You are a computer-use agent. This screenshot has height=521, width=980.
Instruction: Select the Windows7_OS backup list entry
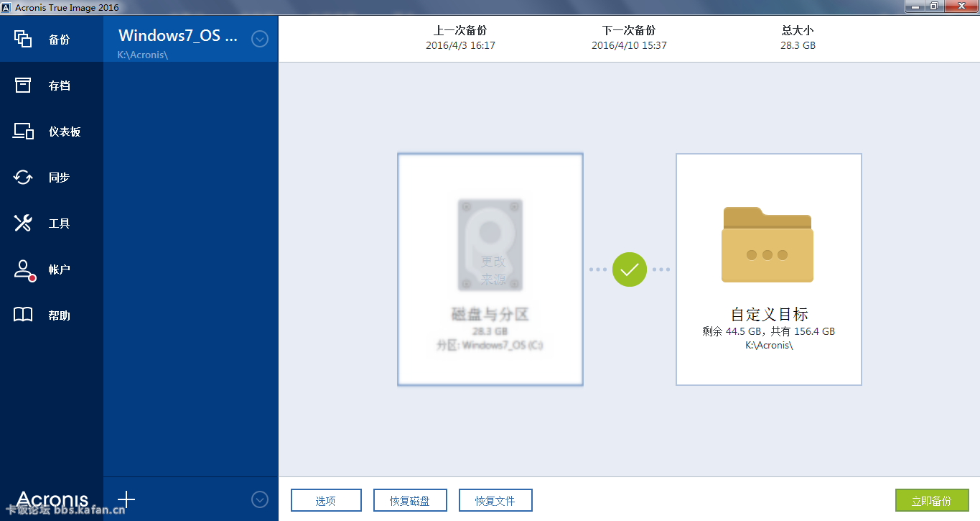click(x=191, y=39)
